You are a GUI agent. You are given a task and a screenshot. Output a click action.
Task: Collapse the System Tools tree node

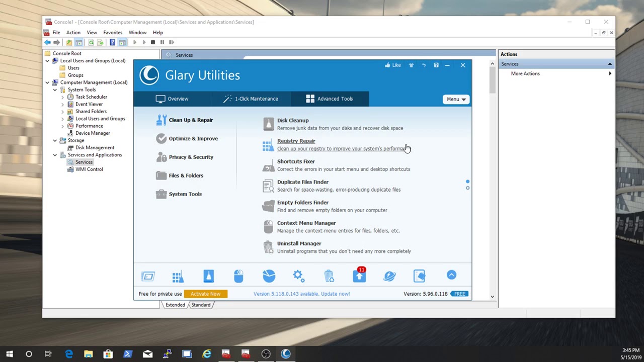click(55, 89)
